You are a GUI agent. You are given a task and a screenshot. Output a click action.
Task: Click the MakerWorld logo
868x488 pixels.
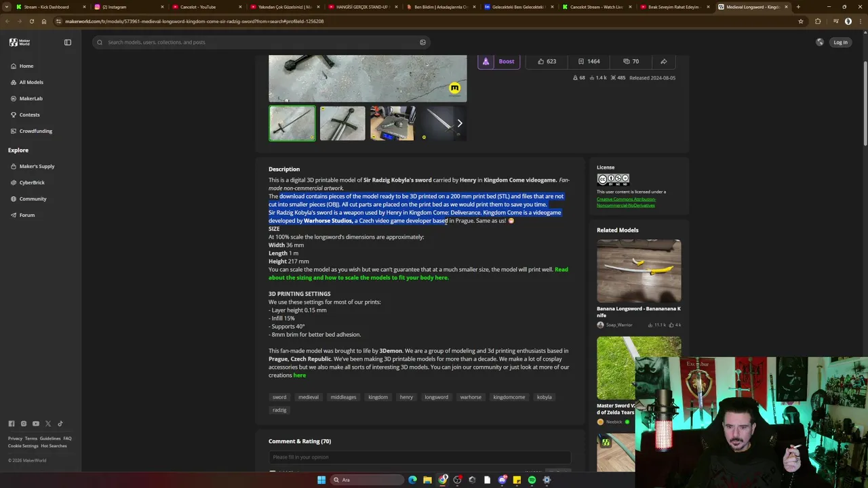coord(19,42)
